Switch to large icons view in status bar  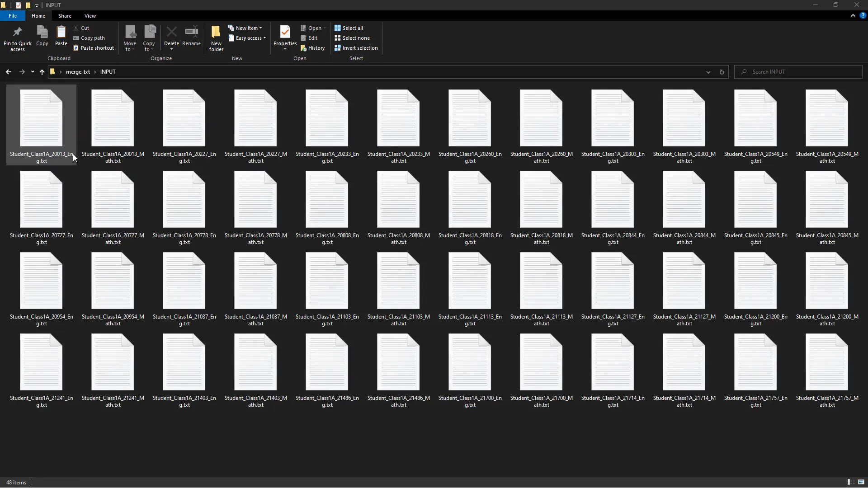(x=861, y=482)
